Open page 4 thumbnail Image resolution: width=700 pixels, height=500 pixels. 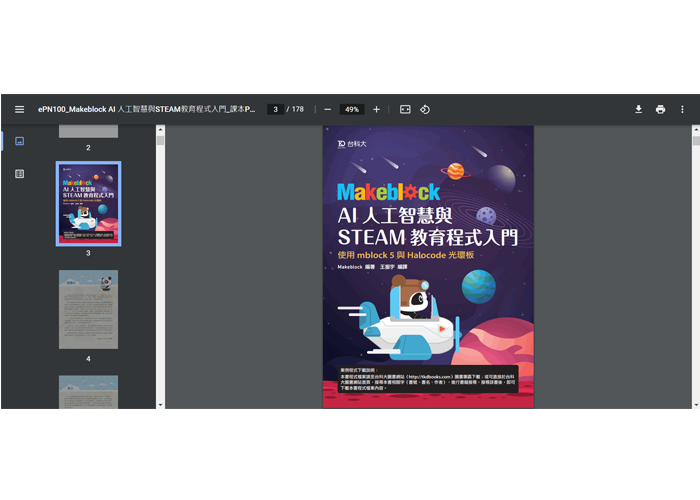88,309
